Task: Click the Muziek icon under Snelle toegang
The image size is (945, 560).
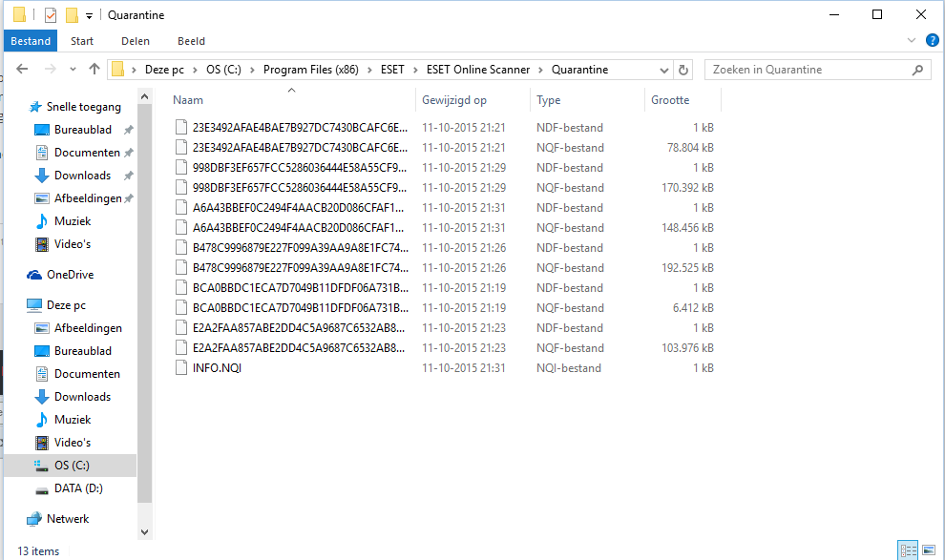Action: (42, 221)
